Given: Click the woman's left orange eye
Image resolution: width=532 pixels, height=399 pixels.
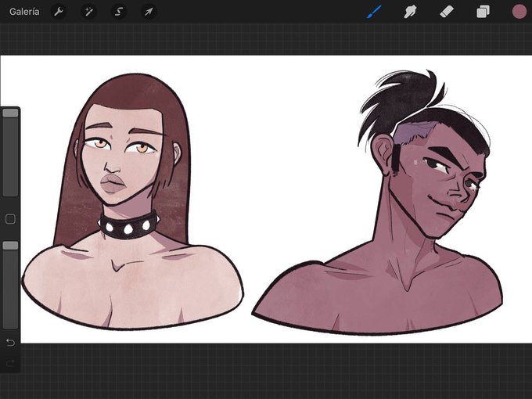Looking at the screenshot, I should (x=100, y=144).
